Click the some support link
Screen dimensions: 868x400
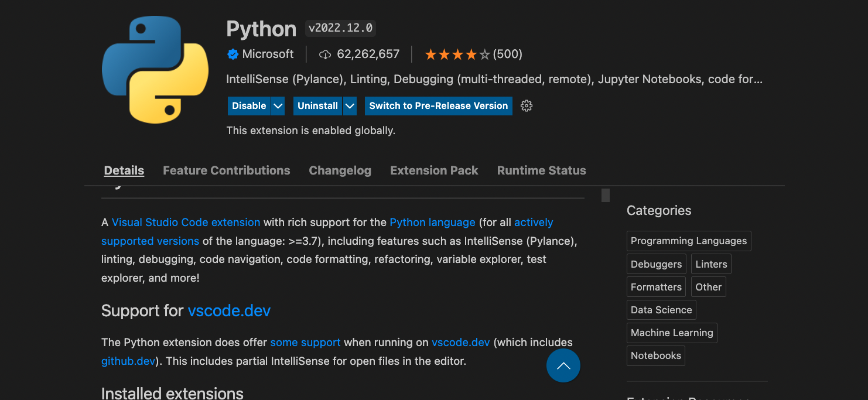click(x=305, y=343)
